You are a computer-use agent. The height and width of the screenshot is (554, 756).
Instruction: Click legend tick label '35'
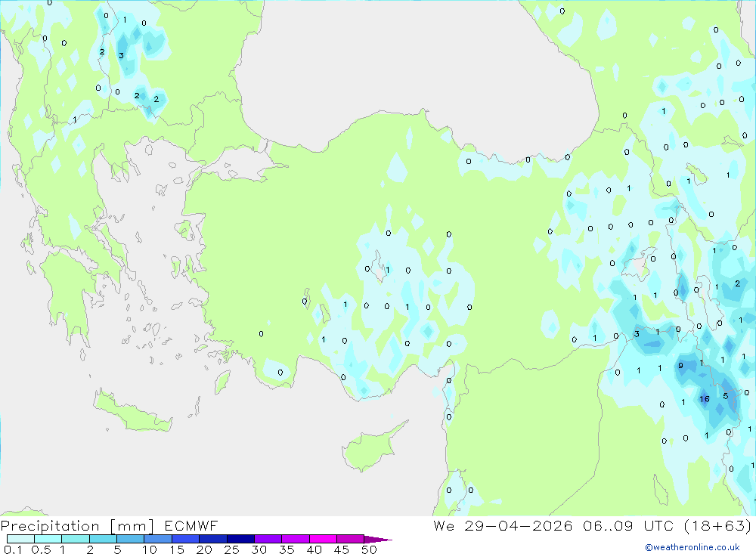[x=287, y=549]
